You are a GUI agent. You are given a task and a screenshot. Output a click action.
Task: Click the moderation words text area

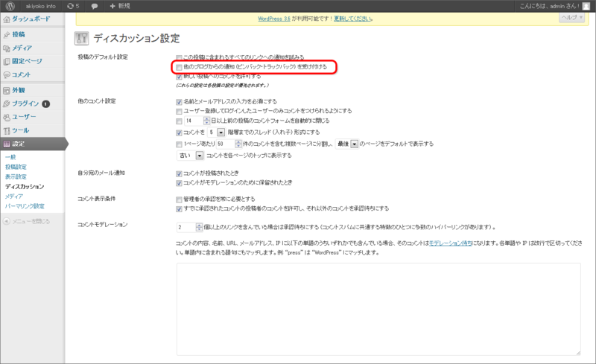coord(378,309)
